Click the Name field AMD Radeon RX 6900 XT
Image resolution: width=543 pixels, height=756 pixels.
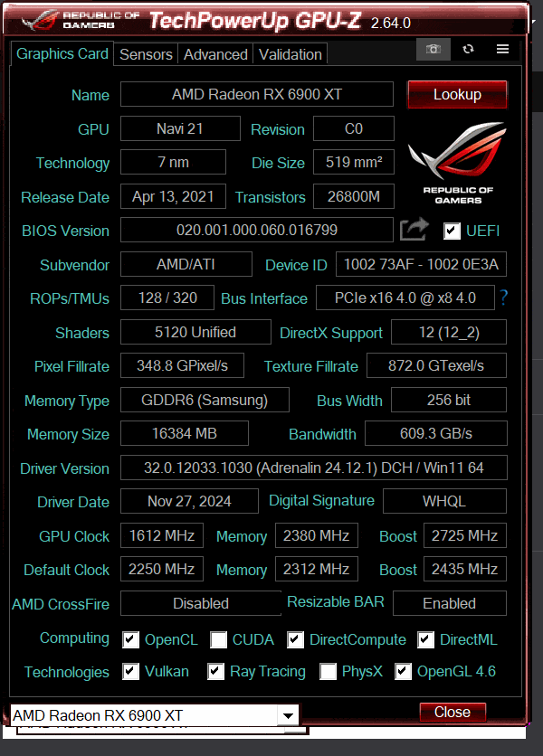[257, 94]
